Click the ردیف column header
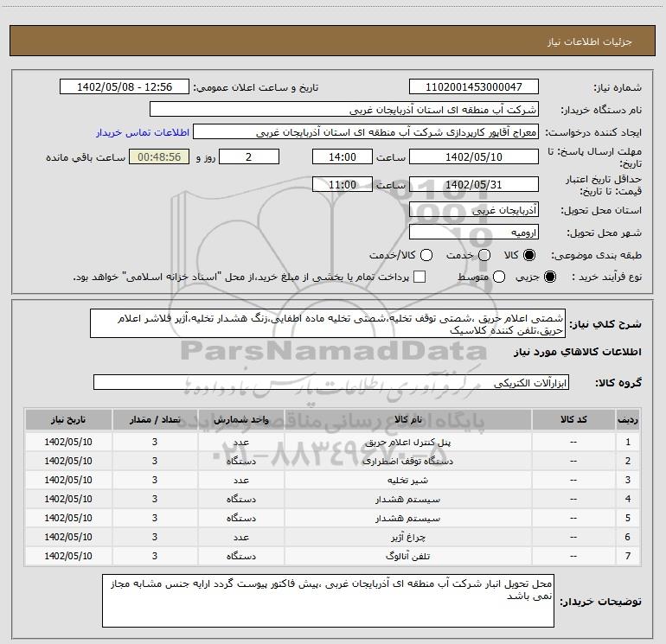This screenshot has width=666, height=644. point(628,420)
